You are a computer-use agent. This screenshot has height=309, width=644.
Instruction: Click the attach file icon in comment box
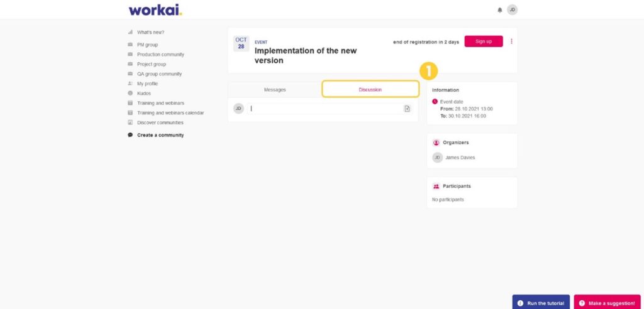coord(407,109)
